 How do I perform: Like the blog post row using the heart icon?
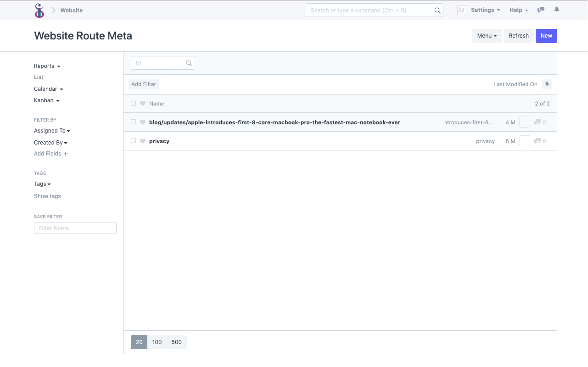tap(143, 122)
